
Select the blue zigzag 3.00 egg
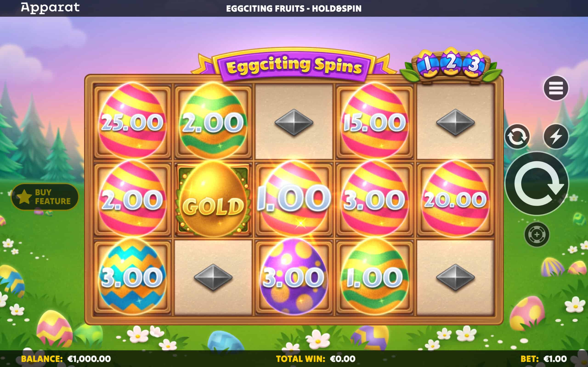(132, 277)
